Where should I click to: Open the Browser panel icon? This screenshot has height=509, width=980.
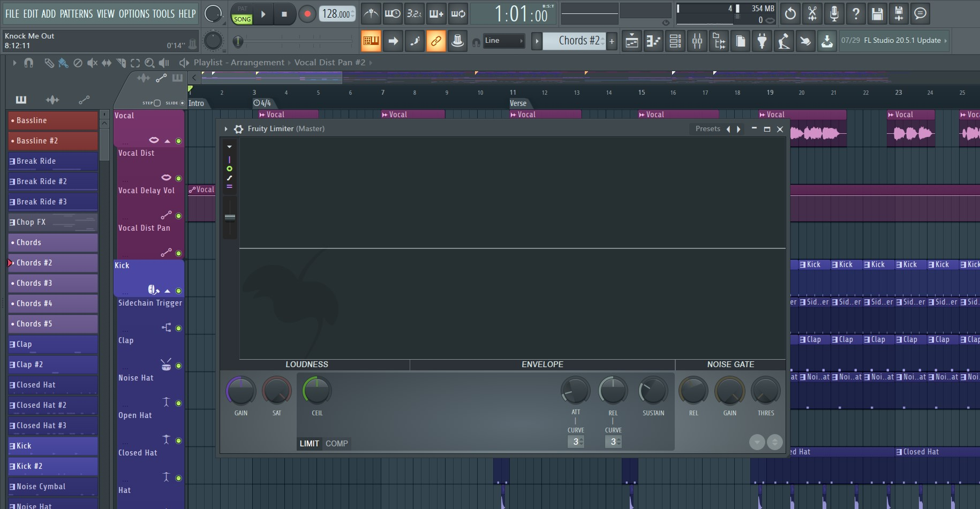pos(719,41)
